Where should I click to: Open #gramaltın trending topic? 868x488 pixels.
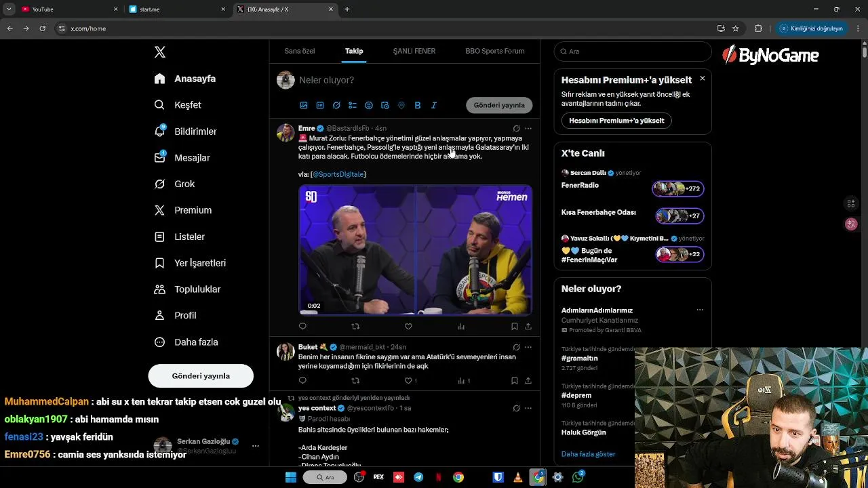tap(579, 358)
